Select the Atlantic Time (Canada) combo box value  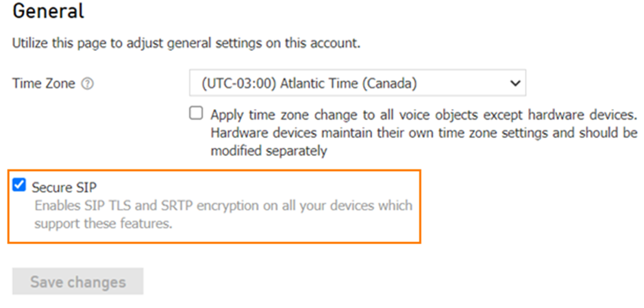[x=358, y=83]
